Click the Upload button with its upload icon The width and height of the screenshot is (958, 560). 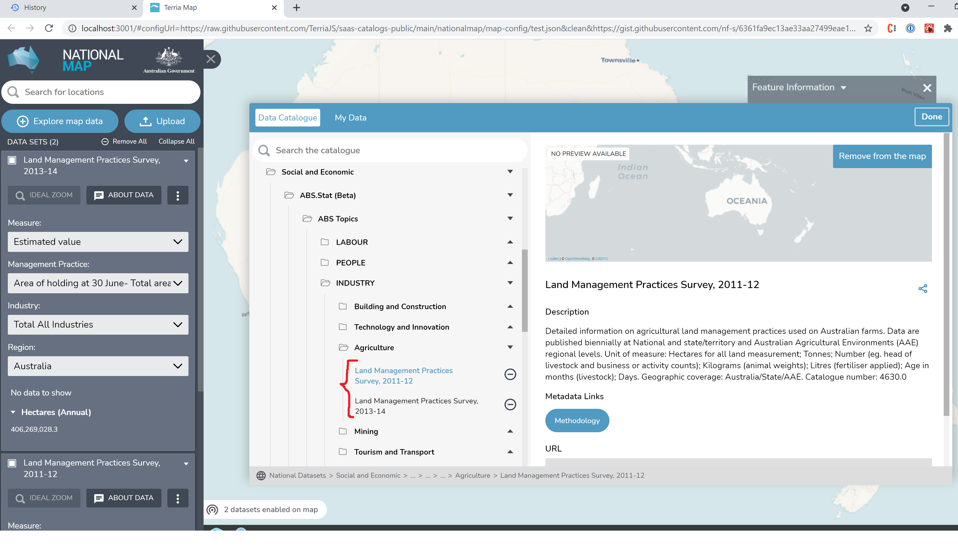point(162,121)
